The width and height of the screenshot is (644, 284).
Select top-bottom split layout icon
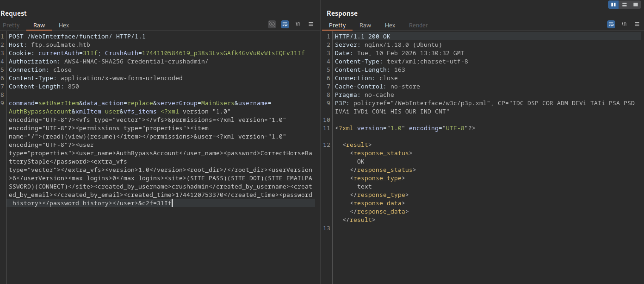[624, 5]
